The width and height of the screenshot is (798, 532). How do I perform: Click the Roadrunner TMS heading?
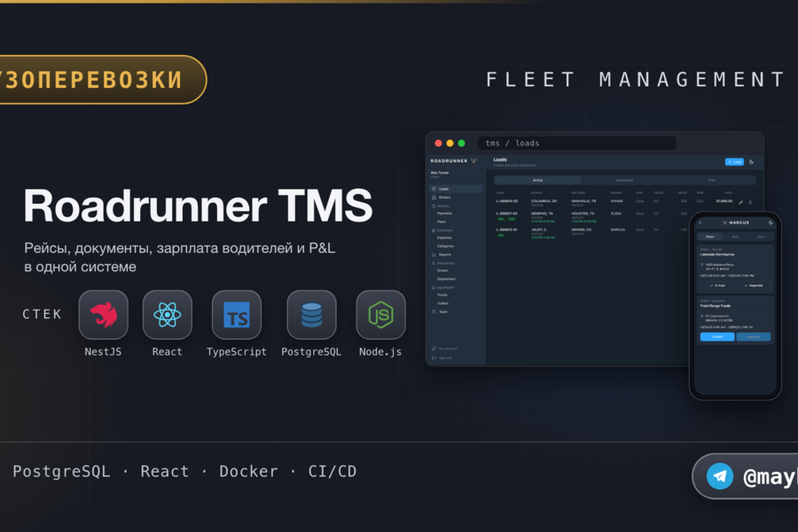(x=198, y=206)
